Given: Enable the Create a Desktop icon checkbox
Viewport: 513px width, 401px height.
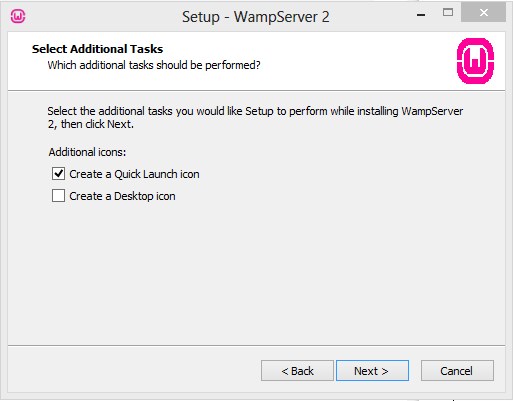Looking at the screenshot, I should pyautogui.click(x=58, y=196).
